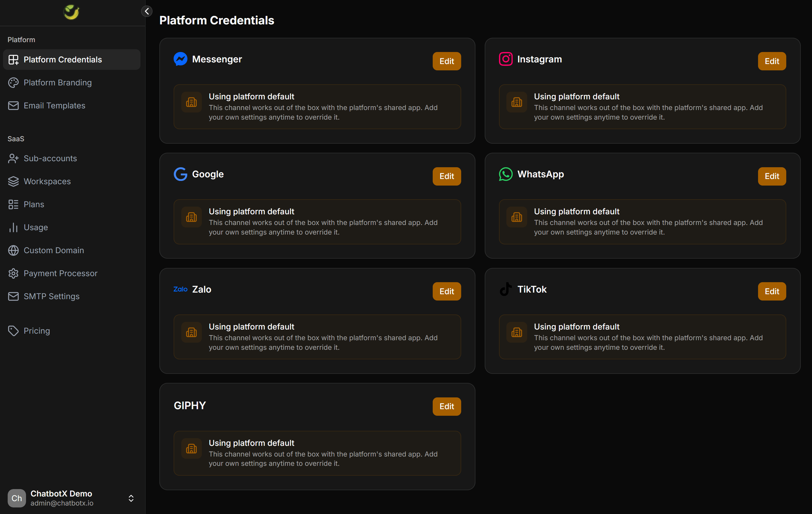Click the Zalo logo icon

pos(180,289)
